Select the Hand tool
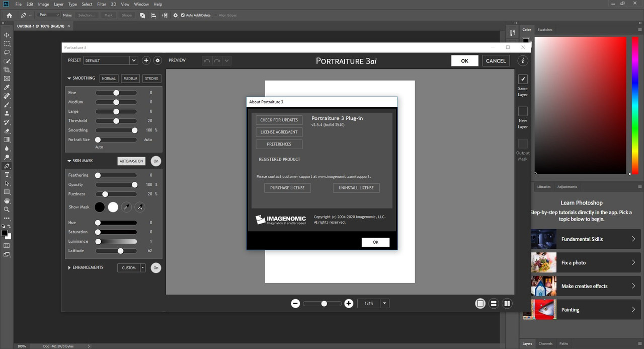Screen dimensions: 644x349 point(7,200)
